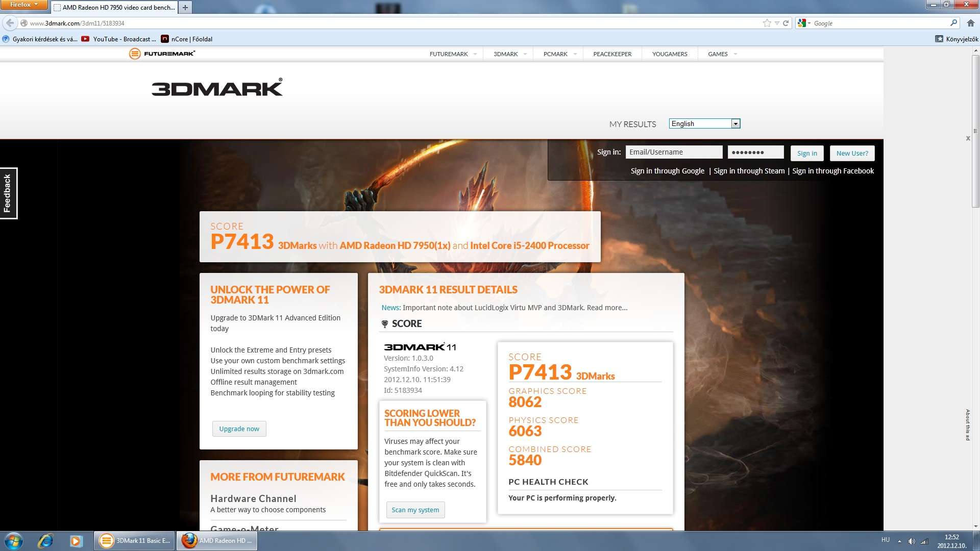Click the New User? button
The image size is (980, 551).
coord(852,153)
